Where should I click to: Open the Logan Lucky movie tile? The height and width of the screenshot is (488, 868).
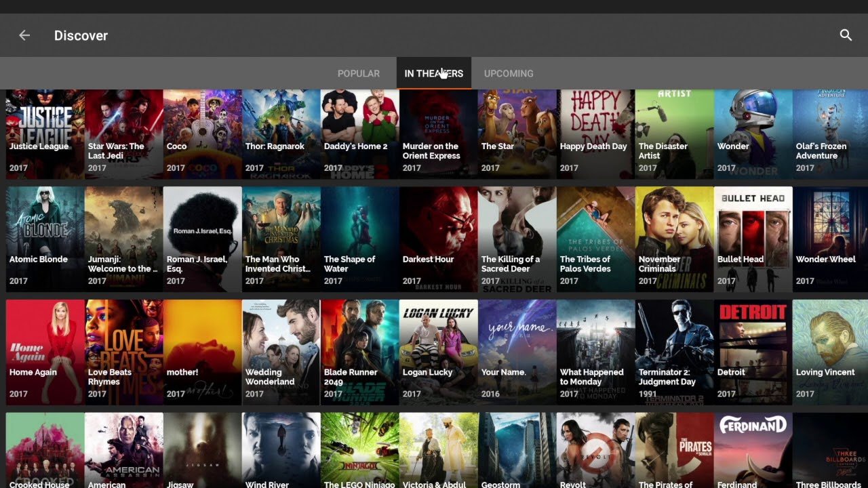[x=438, y=352]
